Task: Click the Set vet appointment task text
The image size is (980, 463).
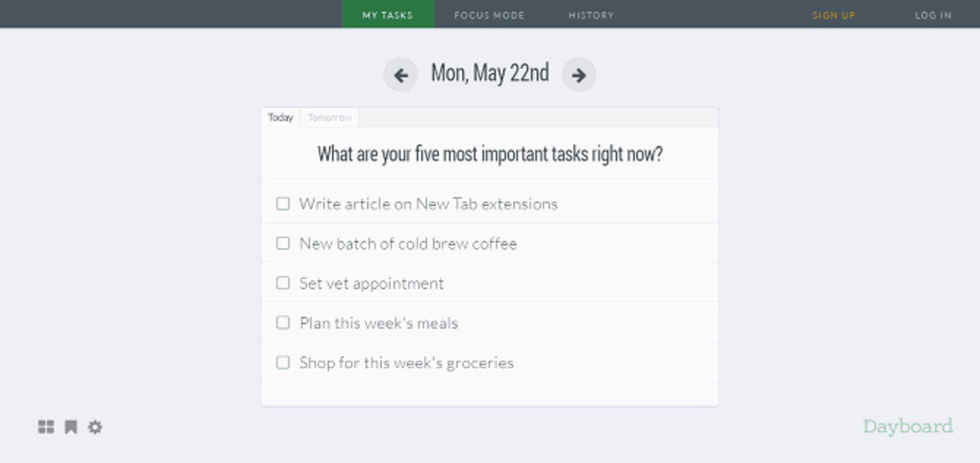Action: tap(372, 284)
